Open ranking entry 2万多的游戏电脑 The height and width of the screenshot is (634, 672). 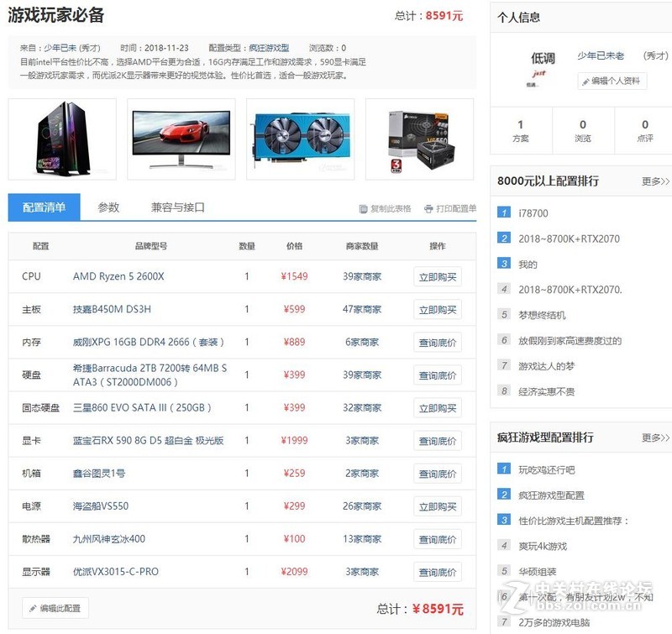tap(554, 622)
